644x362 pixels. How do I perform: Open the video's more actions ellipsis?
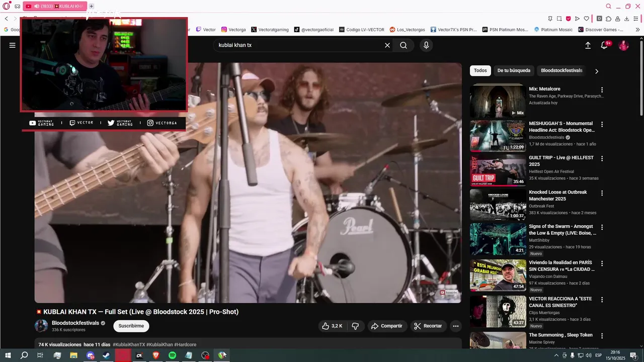pos(456,326)
